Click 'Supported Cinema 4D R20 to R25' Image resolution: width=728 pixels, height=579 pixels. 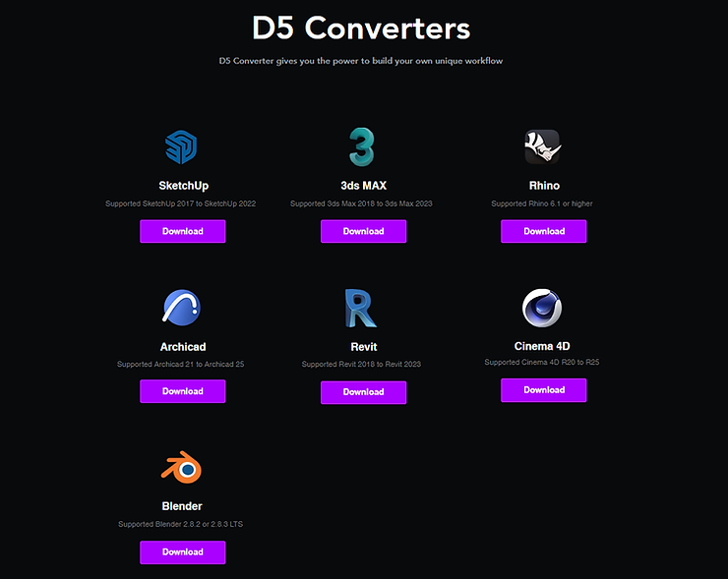click(542, 362)
